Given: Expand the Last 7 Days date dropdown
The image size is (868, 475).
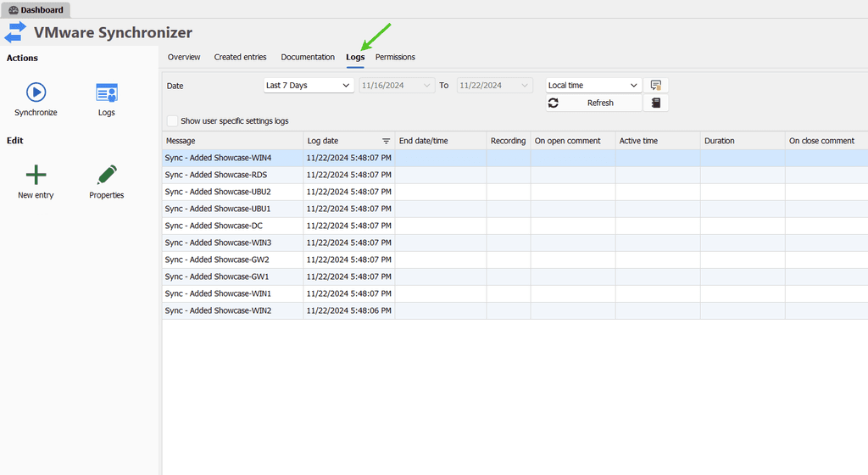Looking at the screenshot, I should pyautogui.click(x=309, y=86).
